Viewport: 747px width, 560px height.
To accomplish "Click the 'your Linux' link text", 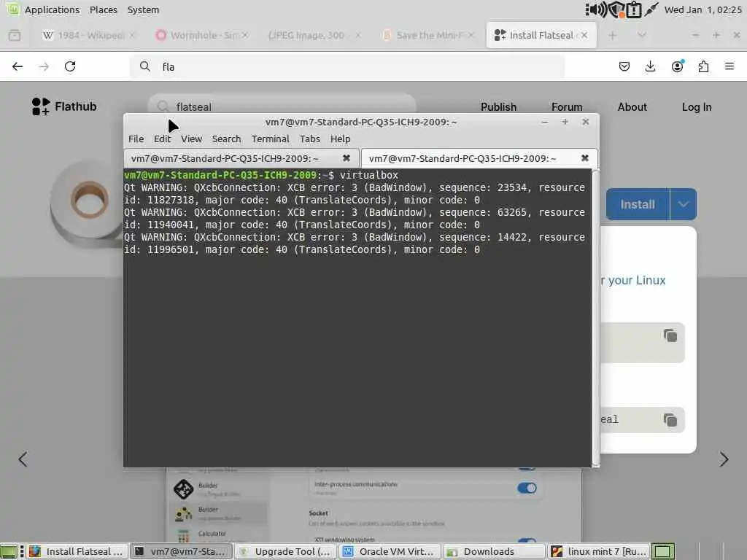I will pos(636,280).
